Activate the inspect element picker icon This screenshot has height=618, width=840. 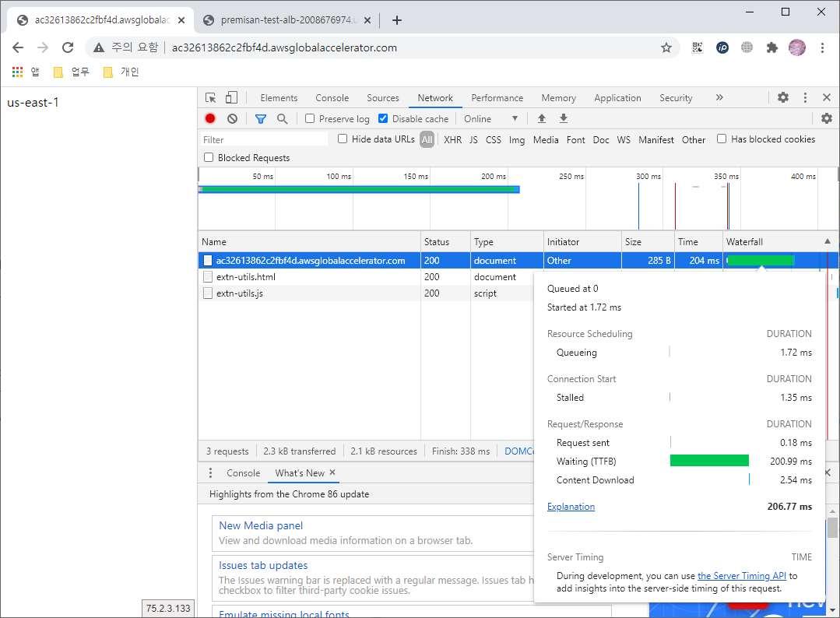coord(210,97)
